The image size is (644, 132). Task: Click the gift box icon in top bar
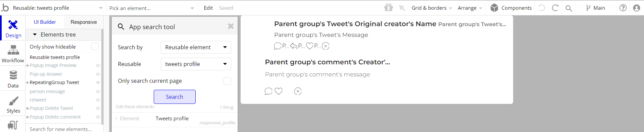(389, 7)
